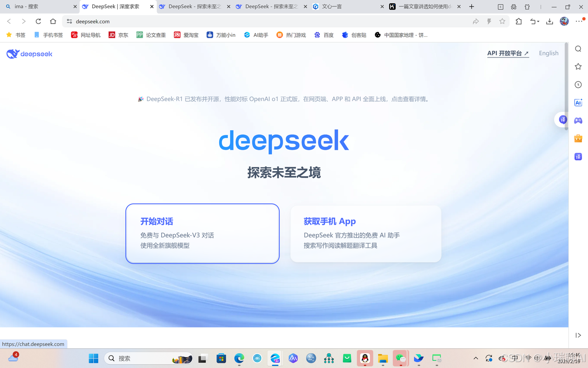Screen dimensions: 588x368
Task: Click the 开始对话 card
Action: pyautogui.click(x=203, y=234)
